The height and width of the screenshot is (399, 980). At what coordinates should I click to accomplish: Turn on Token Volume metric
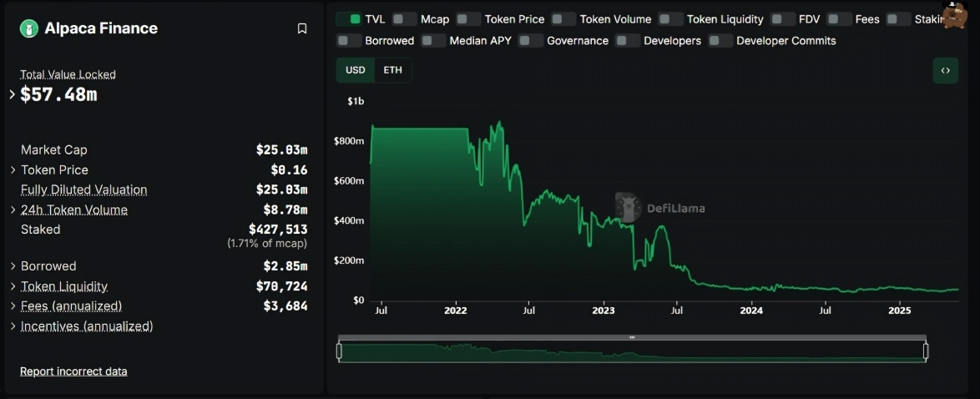coord(563,19)
